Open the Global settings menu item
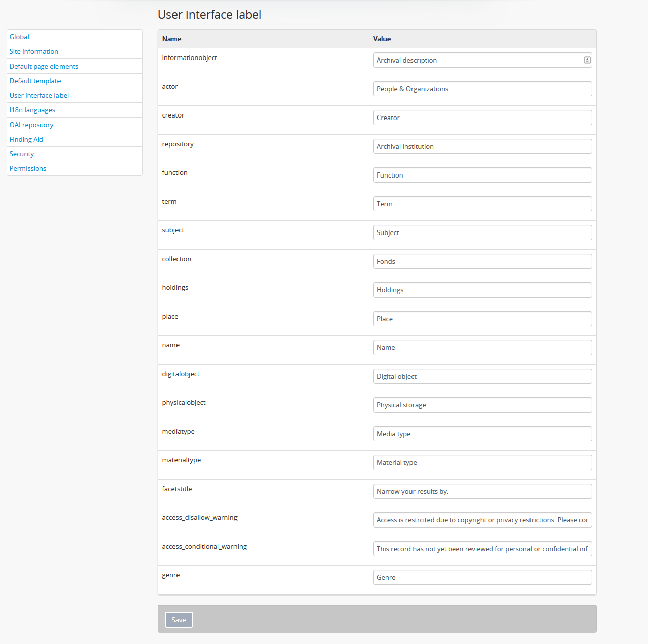This screenshot has width=648, height=644. pos(19,37)
